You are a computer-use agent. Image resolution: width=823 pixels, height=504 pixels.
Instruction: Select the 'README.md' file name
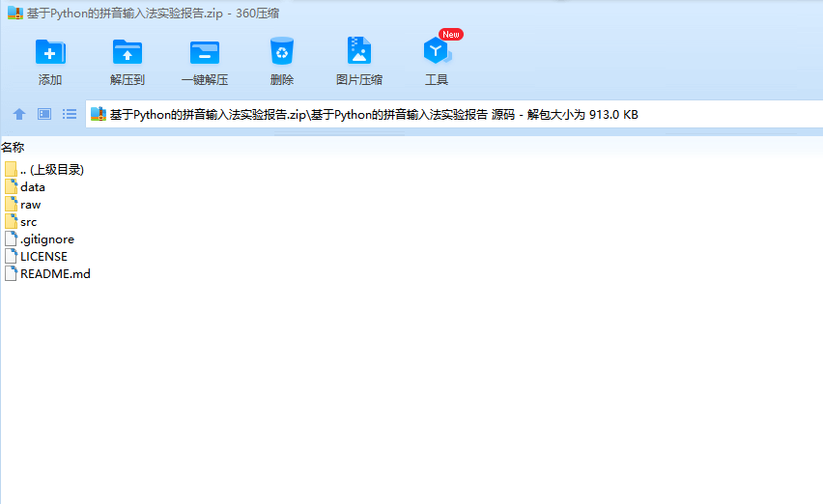pos(55,274)
